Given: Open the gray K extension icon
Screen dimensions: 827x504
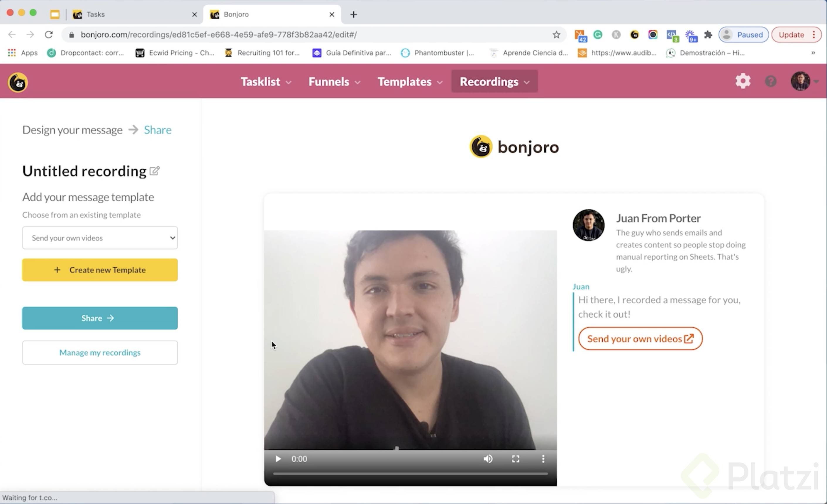Looking at the screenshot, I should click(616, 35).
